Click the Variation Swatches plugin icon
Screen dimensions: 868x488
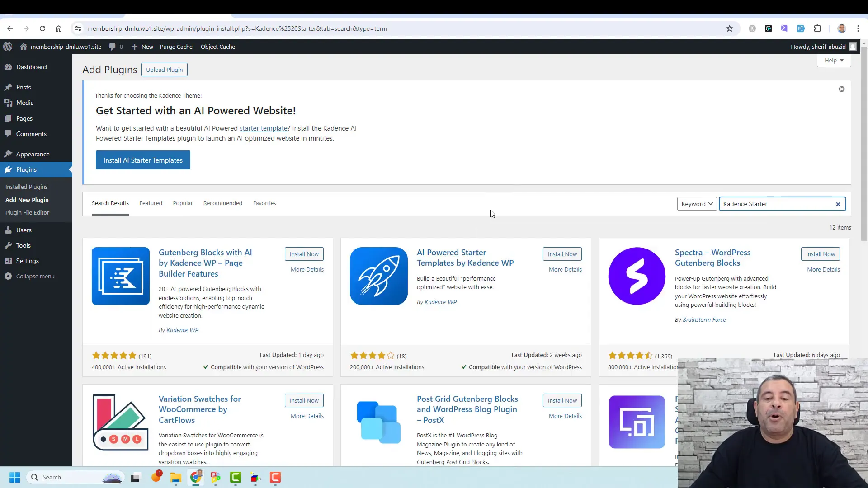tap(121, 422)
